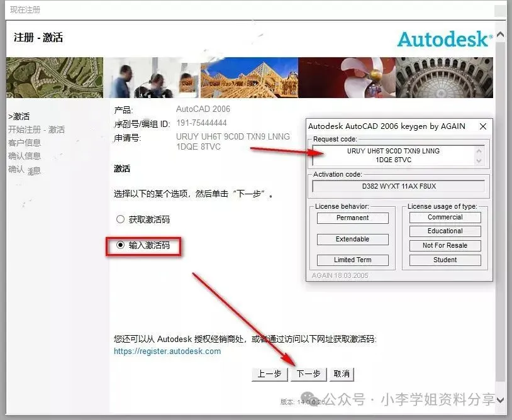Select 开始注册 - 激活 sidebar step
The image size is (512, 420).
click(x=36, y=130)
